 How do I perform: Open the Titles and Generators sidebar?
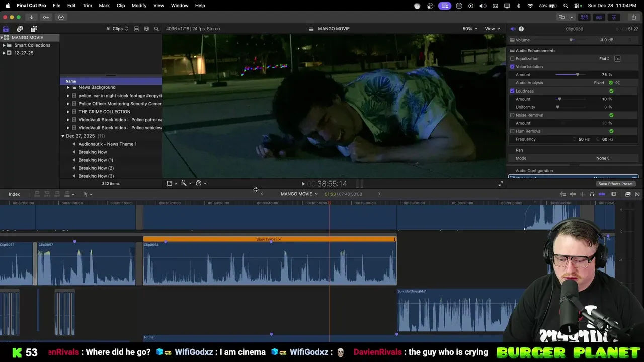(34, 29)
